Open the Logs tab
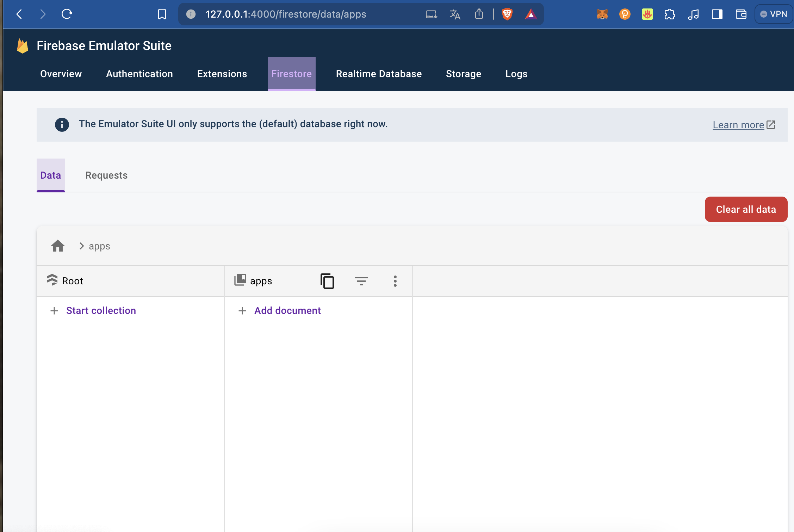This screenshot has width=794, height=532. (516, 74)
